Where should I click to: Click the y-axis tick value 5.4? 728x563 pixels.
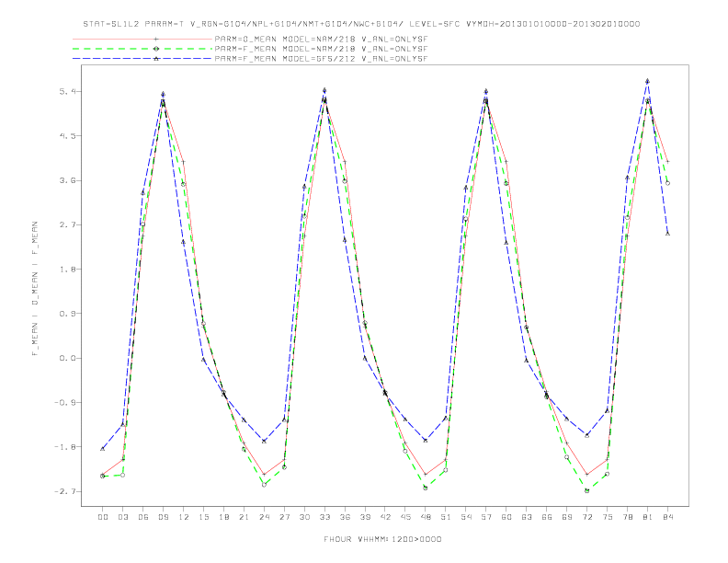tap(67, 91)
